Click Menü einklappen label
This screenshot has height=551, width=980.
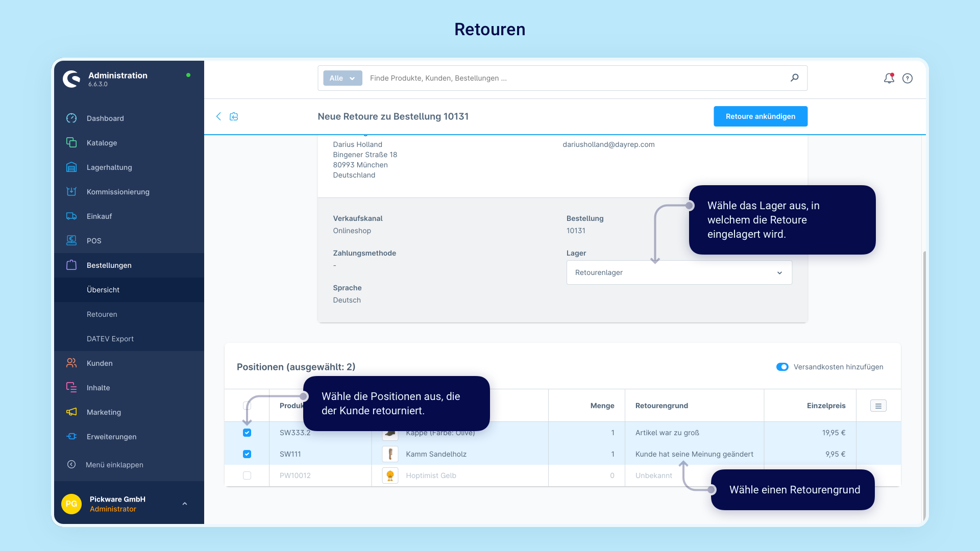114,465
